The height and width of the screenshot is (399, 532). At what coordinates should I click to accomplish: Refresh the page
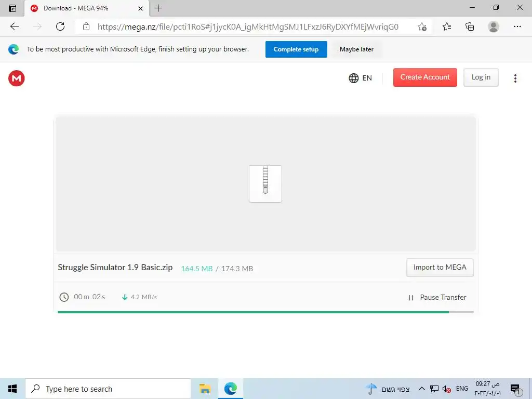(60, 26)
